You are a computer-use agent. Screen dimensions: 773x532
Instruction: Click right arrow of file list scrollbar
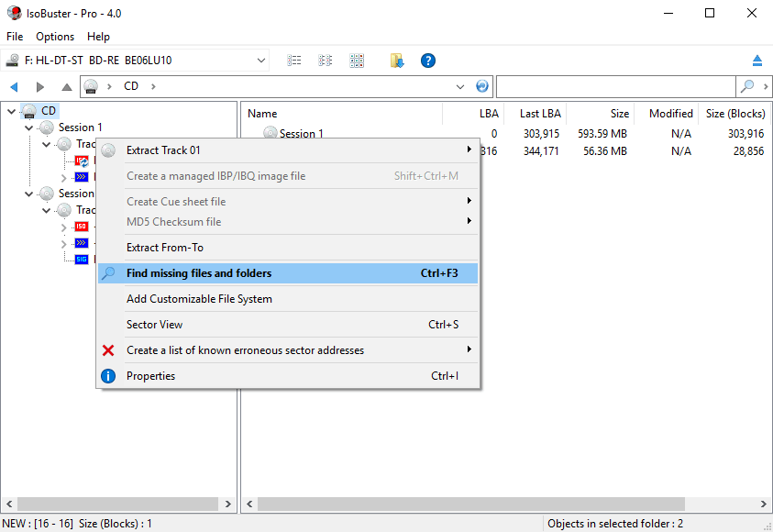pos(764,504)
